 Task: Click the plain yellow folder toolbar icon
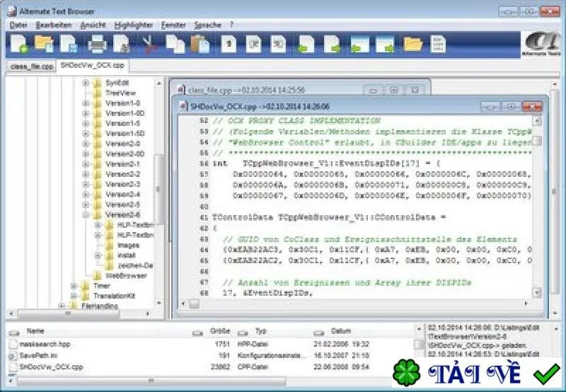(x=412, y=45)
